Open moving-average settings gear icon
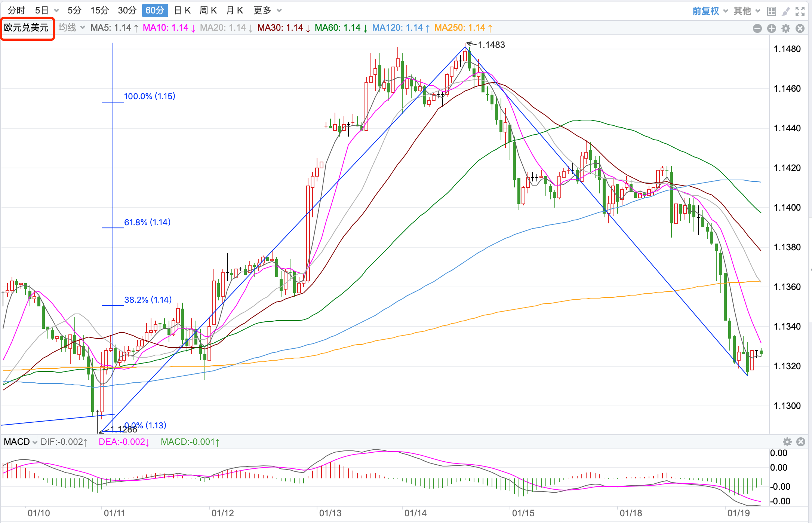This screenshot has height=523, width=812. (786, 28)
